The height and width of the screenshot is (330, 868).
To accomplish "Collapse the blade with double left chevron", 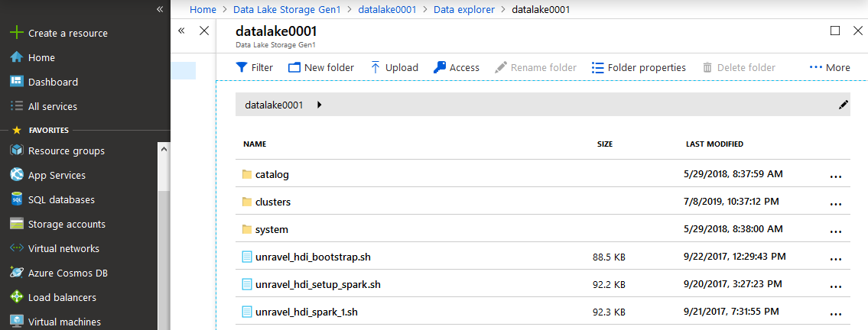I will point(181,31).
